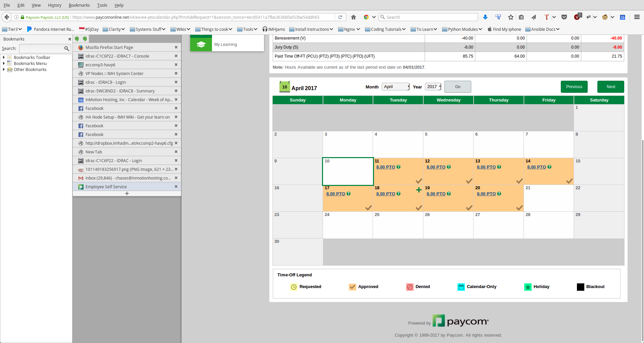Click the bookmarks search input field
The width and height of the screenshot is (644, 343).
pos(42,49)
